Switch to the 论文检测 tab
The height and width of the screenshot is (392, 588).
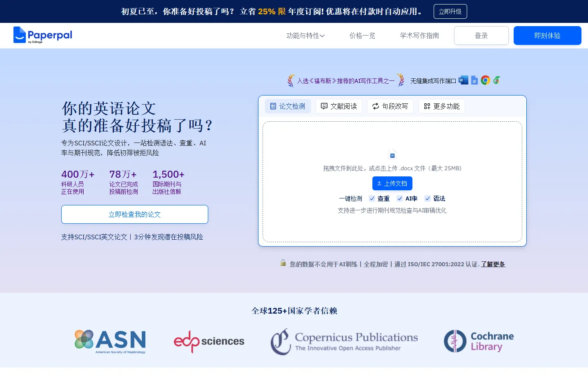288,106
